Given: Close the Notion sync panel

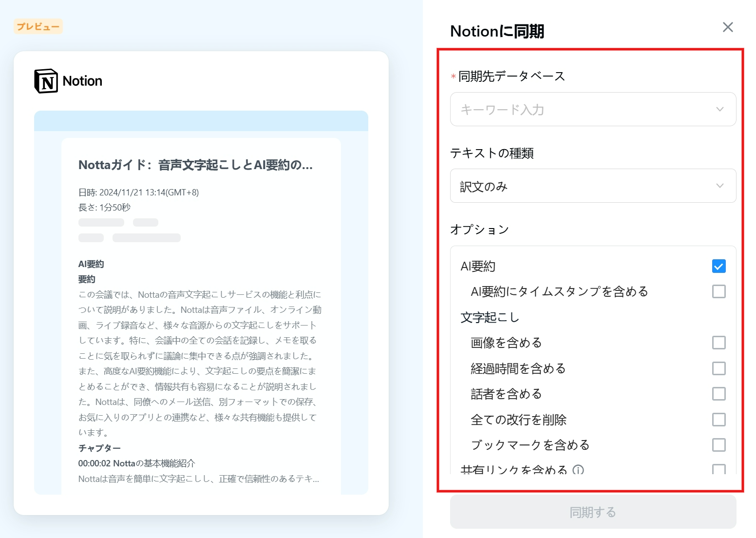Looking at the screenshot, I should [x=728, y=27].
